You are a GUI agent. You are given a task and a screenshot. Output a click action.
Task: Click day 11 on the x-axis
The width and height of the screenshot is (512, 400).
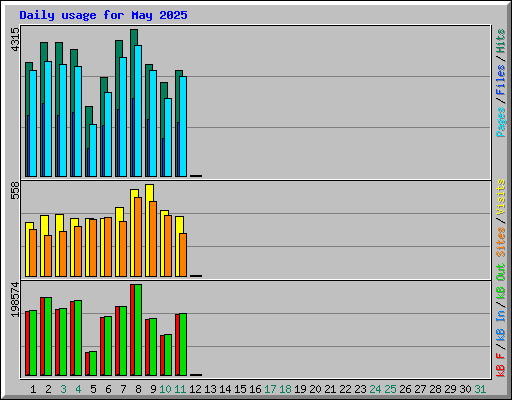click(x=180, y=389)
